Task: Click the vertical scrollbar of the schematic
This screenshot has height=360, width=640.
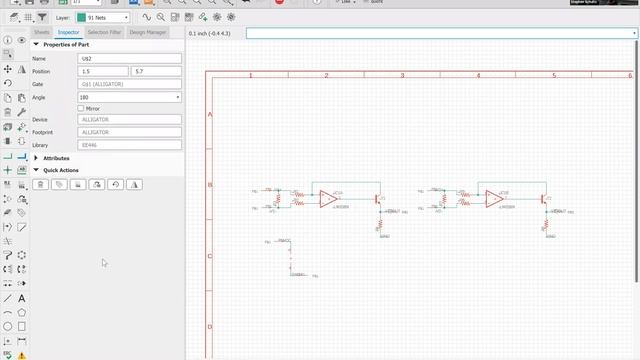Action: click(637, 161)
